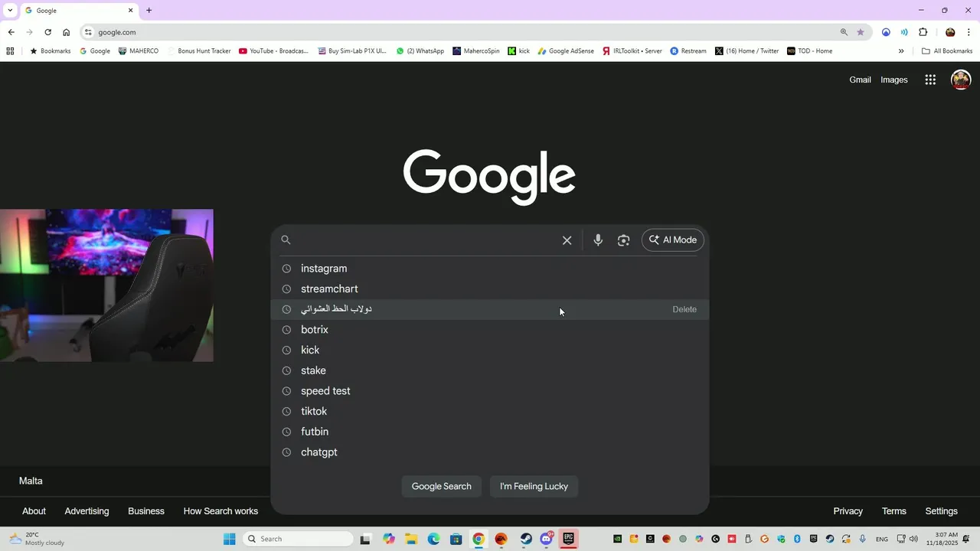Start voice search with the microphone
The image size is (980, 551).
pyautogui.click(x=598, y=240)
